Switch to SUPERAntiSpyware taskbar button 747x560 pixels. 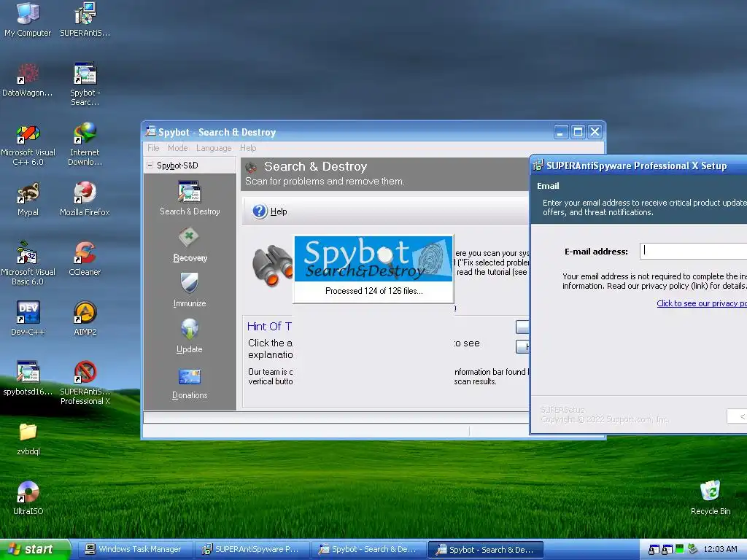252,550
